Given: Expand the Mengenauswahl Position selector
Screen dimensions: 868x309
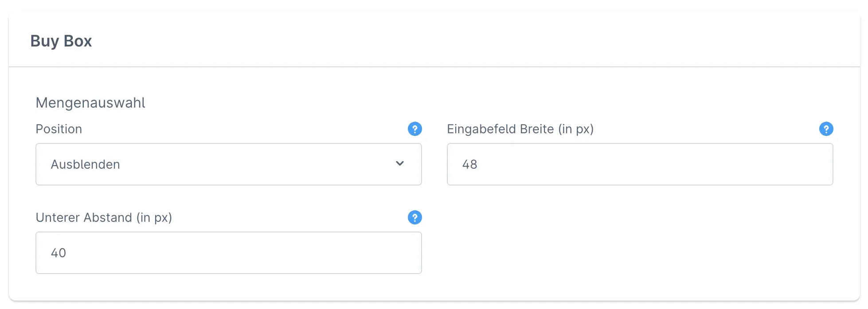Looking at the screenshot, I should pos(228,164).
